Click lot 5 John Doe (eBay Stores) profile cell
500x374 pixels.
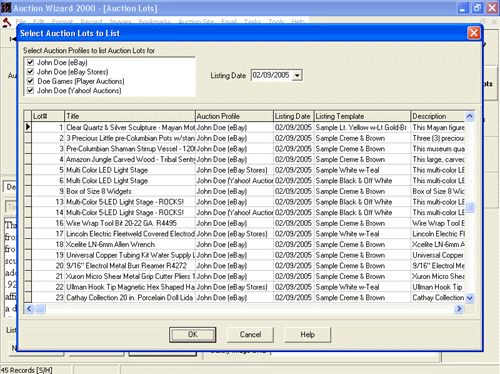tap(234, 170)
